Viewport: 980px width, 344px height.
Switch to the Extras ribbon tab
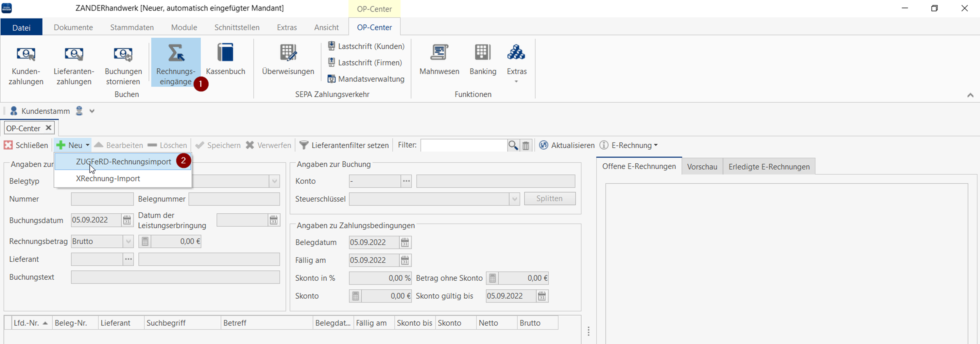coord(287,27)
